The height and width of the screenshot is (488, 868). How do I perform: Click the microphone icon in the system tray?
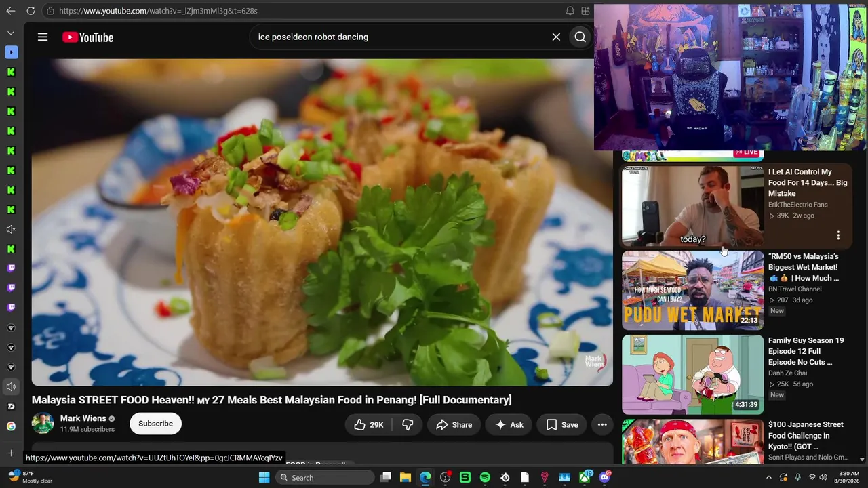798,478
